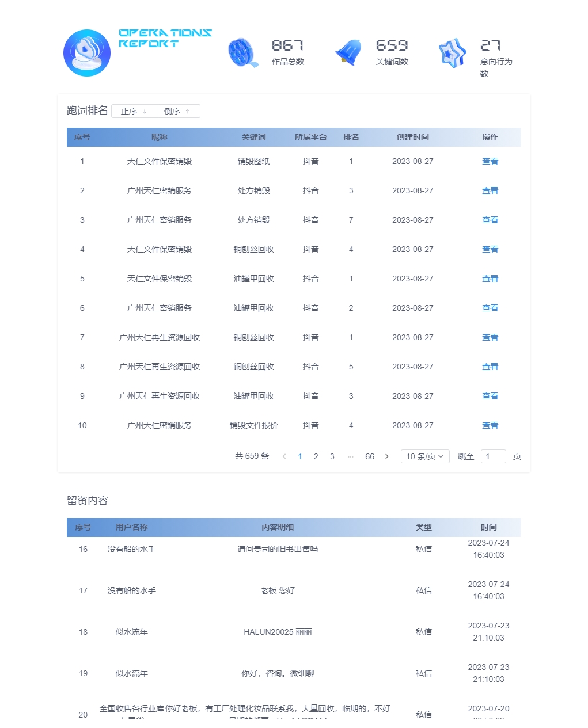588x728 pixels.
Task: Click the 659 关键词数 value
Action: pyautogui.click(x=392, y=45)
